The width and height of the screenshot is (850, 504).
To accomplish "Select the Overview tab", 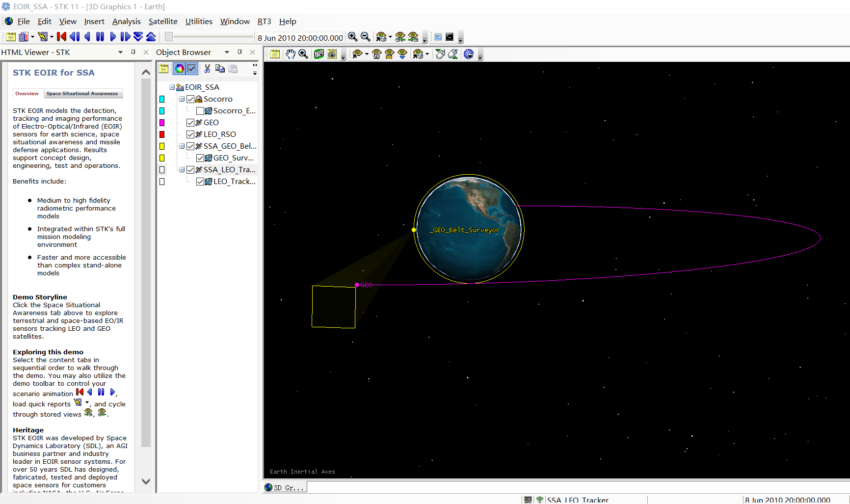I will point(27,94).
